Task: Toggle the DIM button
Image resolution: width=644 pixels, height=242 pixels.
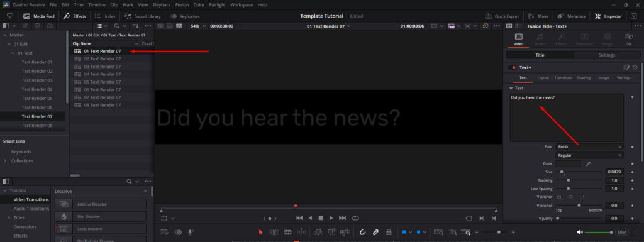Action: 622,232
